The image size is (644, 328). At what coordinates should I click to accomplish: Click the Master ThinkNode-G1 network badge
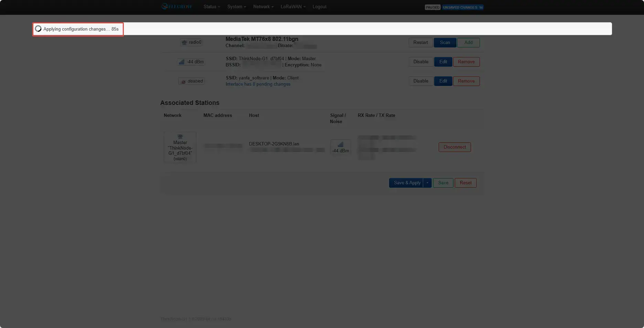click(180, 147)
